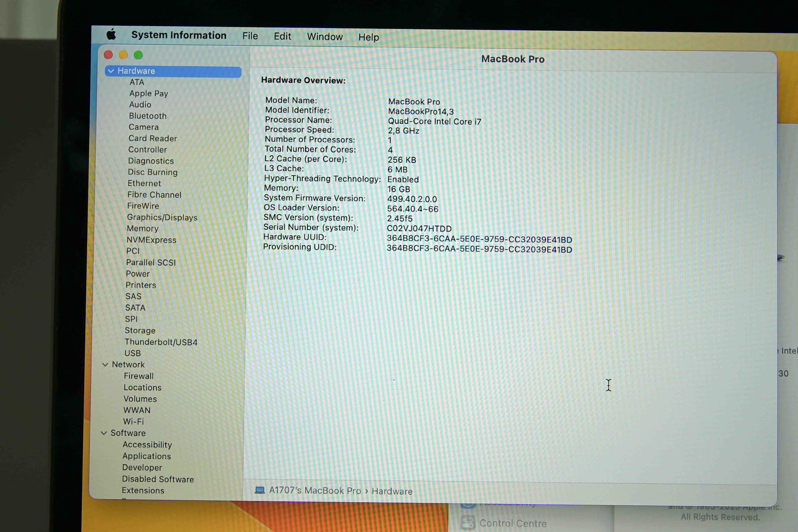This screenshot has height=532, width=798.
Task: Select Card Reader in the sidebar
Action: click(x=153, y=138)
